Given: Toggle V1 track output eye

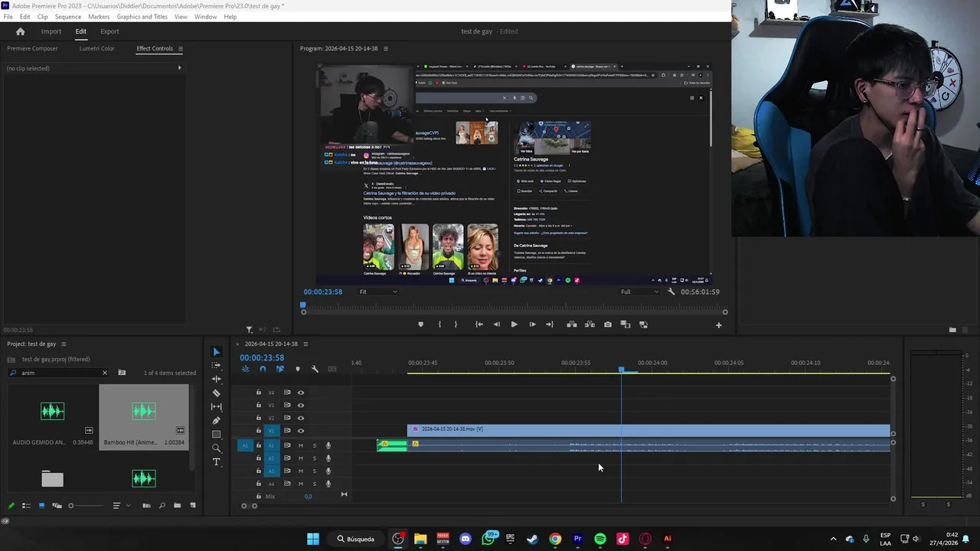Looking at the screenshot, I should click(x=301, y=431).
